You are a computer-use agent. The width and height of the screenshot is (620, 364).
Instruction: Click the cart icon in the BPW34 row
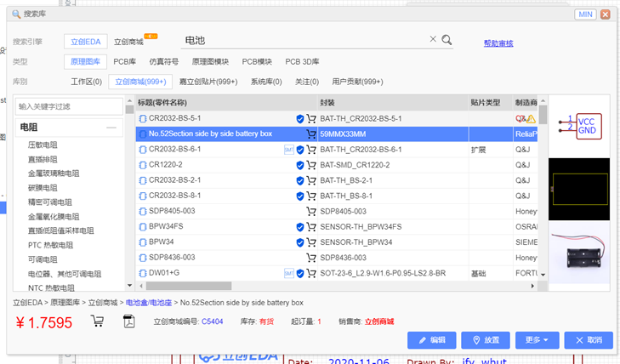[311, 242]
